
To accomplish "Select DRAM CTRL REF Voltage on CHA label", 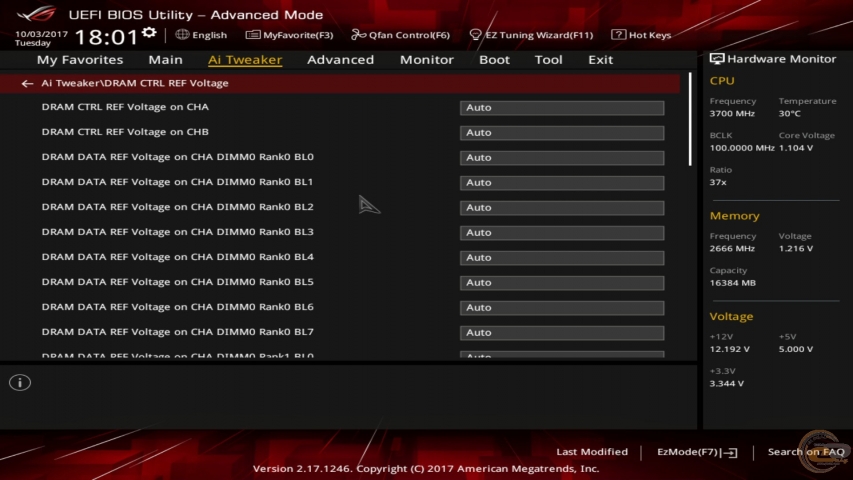I will click(125, 107).
